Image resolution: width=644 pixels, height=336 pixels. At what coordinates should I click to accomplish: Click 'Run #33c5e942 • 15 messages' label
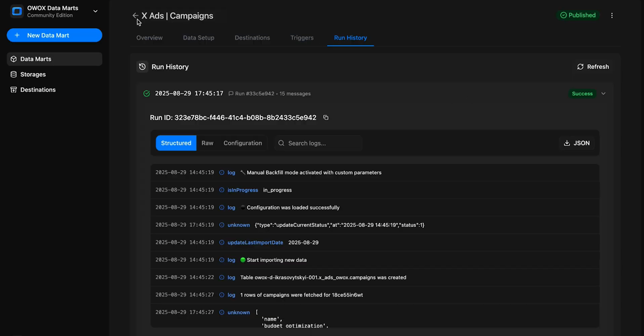(273, 93)
